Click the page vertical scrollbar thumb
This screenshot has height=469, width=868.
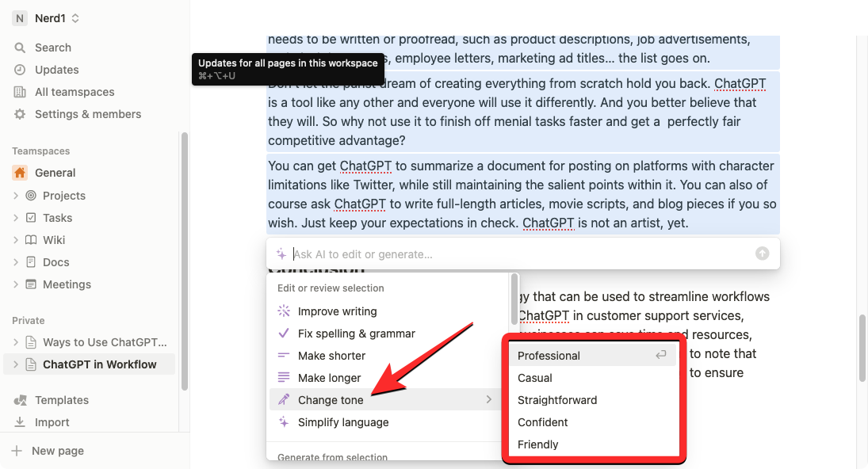coord(862,349)
